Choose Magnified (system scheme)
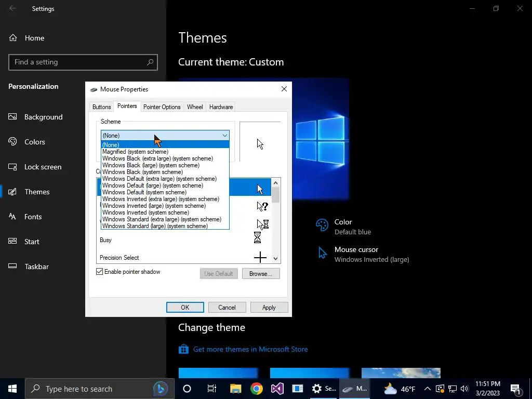 (165, 152)
